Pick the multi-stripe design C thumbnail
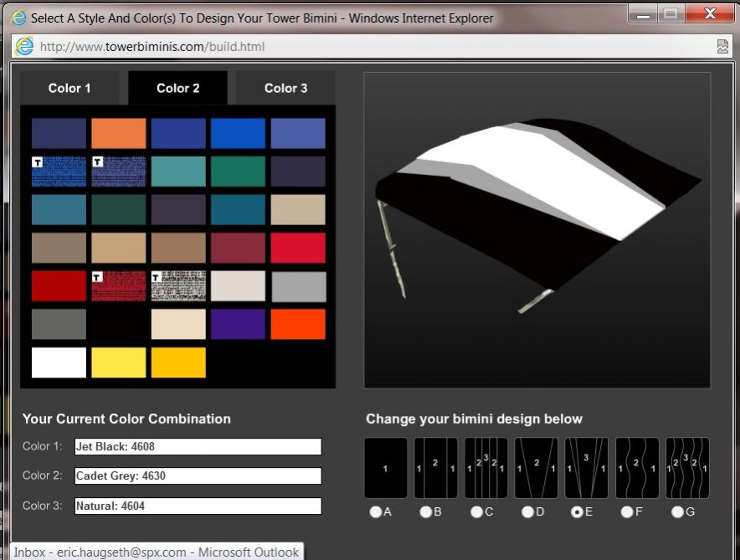Image resolution: width=740 pixels, height=560 pixels. coord(486,468)
